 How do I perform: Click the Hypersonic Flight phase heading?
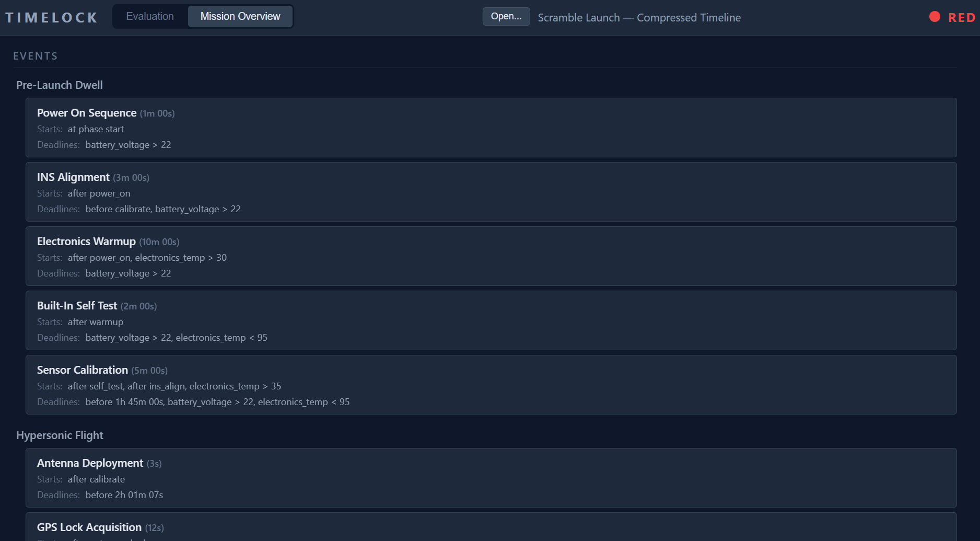point(60,435)
